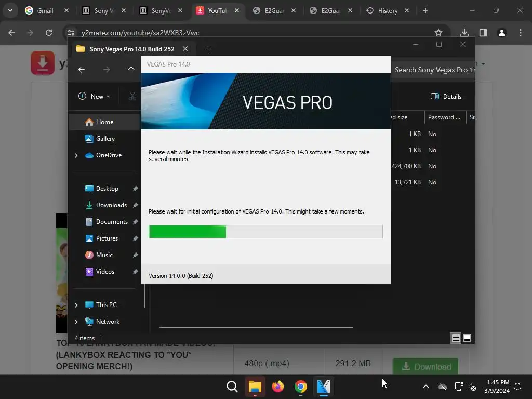Open Chrome three-dot menu

[x=521, y=33]
